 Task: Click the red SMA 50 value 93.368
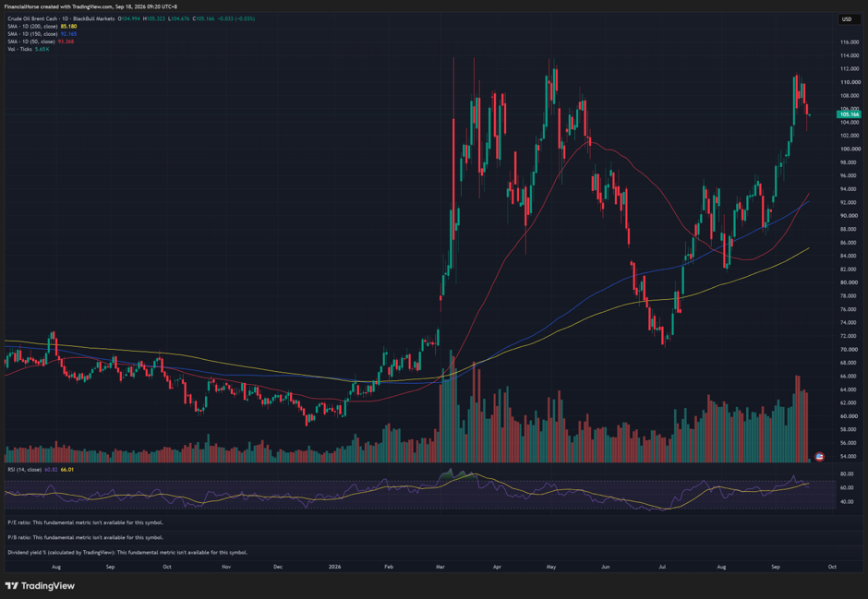click(66, 42)
